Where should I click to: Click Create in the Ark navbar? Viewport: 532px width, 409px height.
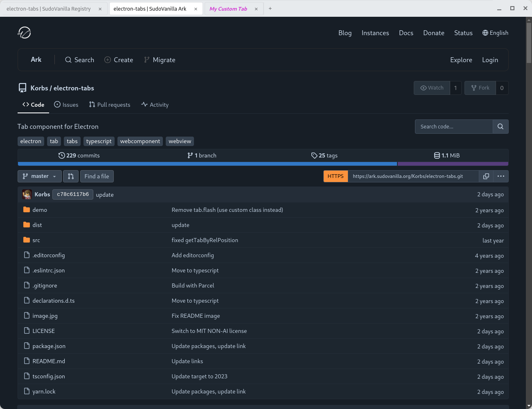point(119,60)
